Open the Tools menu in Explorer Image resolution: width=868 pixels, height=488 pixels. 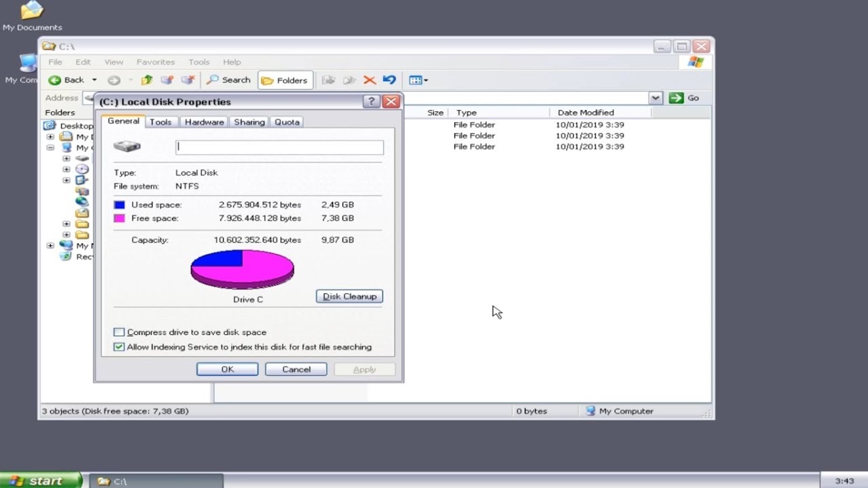(x=199, y=62)
